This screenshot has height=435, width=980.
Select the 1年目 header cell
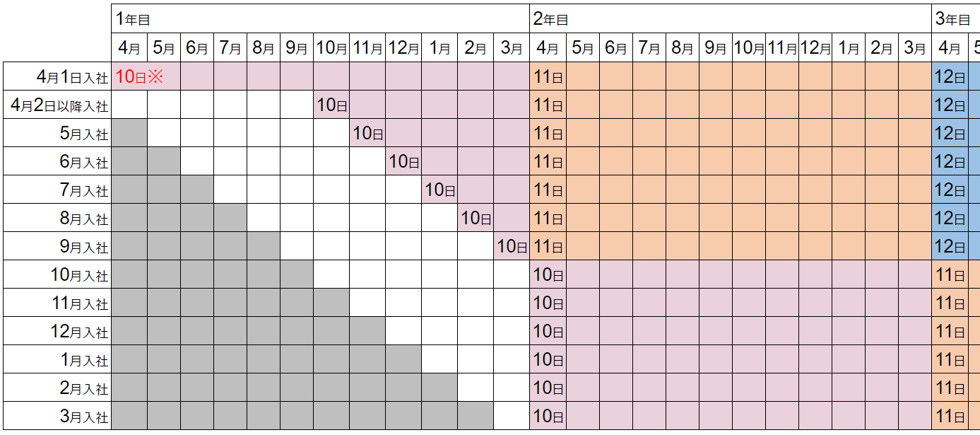coord(321,19)
